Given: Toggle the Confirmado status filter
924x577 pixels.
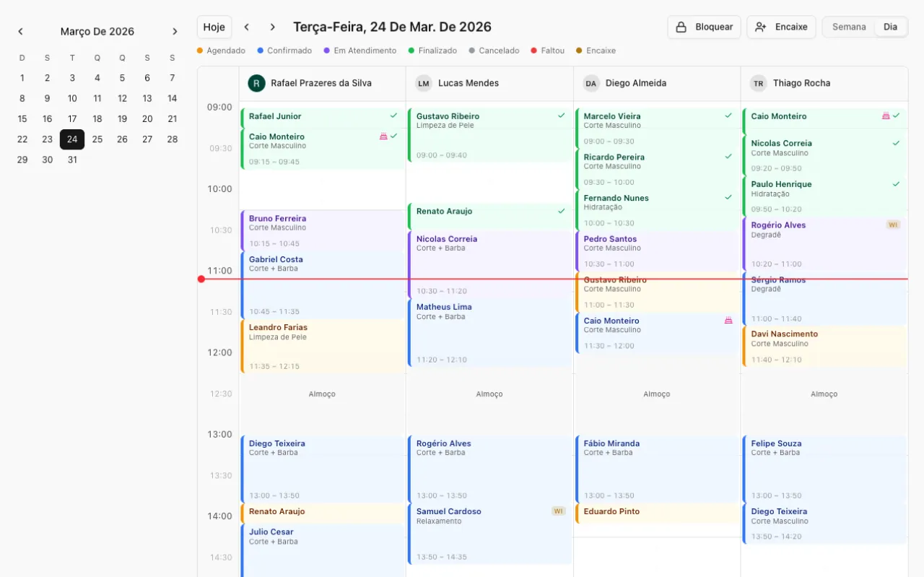Looking at the screenshot, I should (283, 51).
